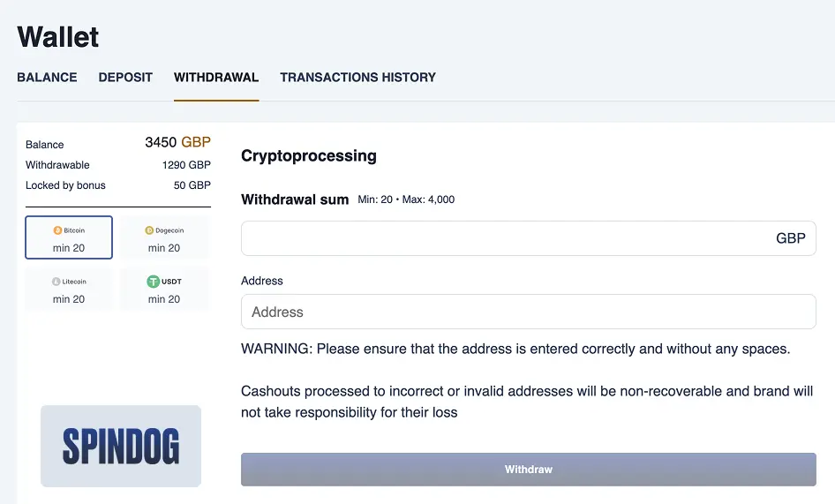The width and height of the screenshot is (835, 504).
Task: Click into the Address text field
Action: pyautogui.click(x=528, y=312)
